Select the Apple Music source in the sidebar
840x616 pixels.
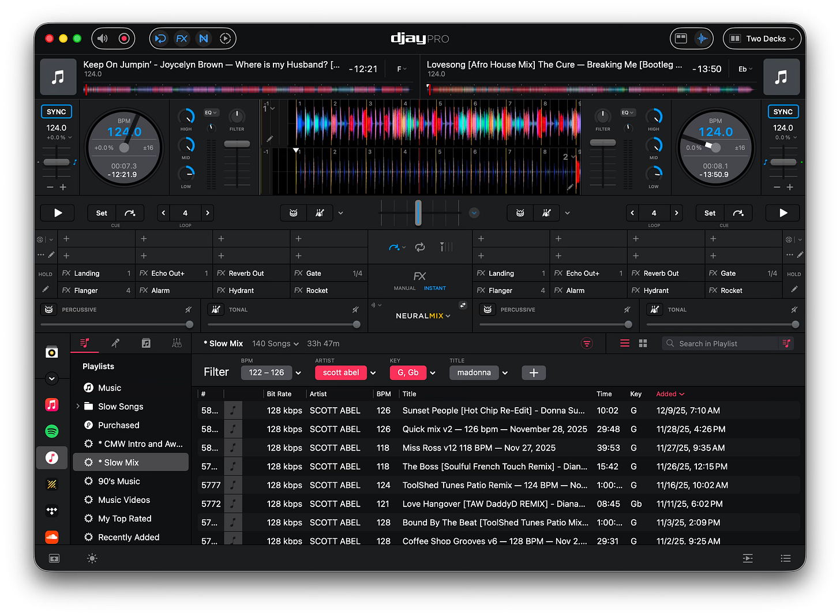[x=52, y=405]
